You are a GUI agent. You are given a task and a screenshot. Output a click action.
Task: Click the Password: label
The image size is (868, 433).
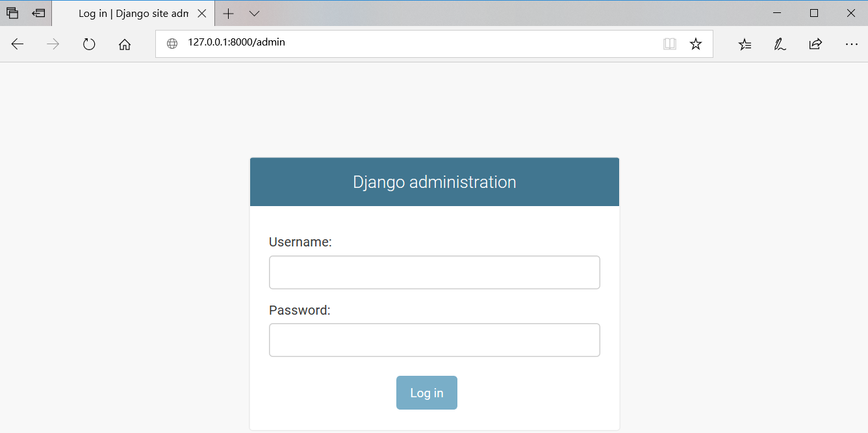[x=300, y=310]
